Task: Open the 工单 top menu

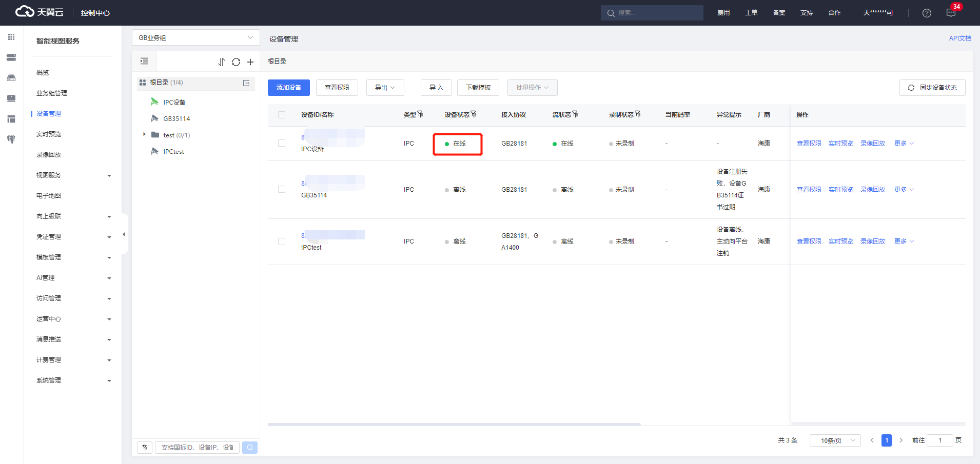Action: [751, 13]
